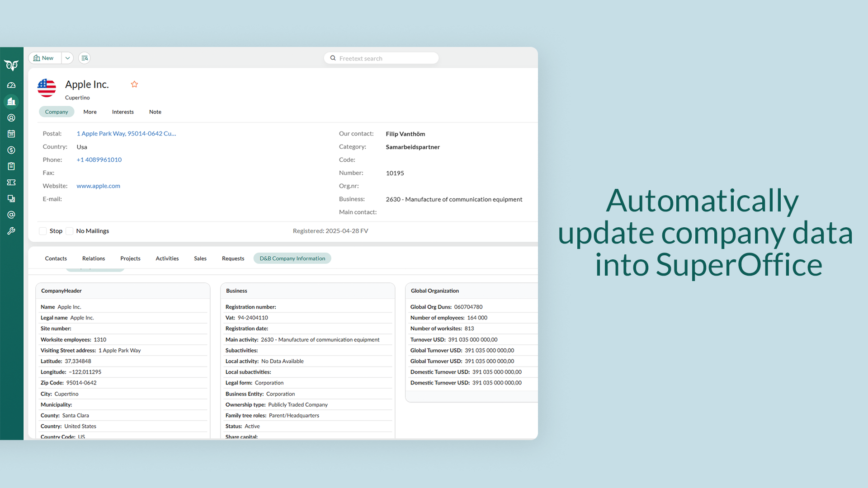Image resolution: width=868 pixels, height=488 pixels.
Task: Click the Global Organization panel heading
Action: tap(435, 291)
